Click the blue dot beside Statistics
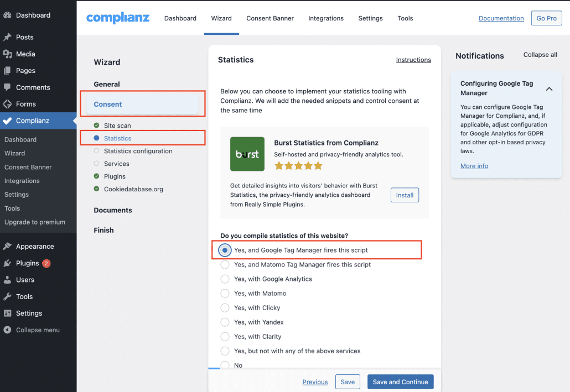The width and height of the screenshot is (570, 392). click(x=96, y=138)
